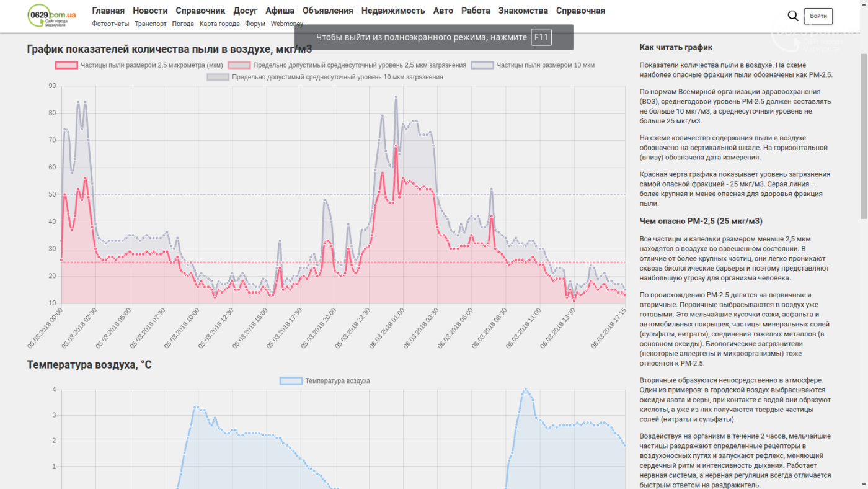The height and width of the screenshot is (489, 868).
Task: Click the 0629.com.ua site logo
Action: point(53,16)
